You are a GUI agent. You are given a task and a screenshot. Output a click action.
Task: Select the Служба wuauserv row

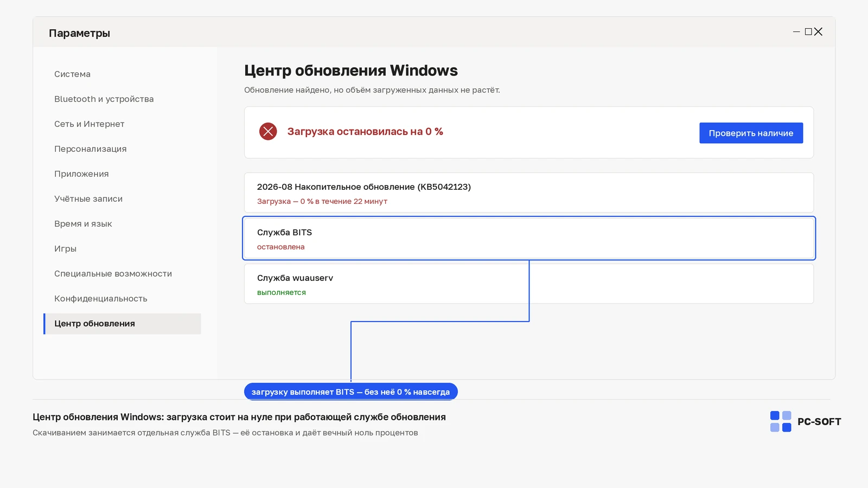point(529,284)
